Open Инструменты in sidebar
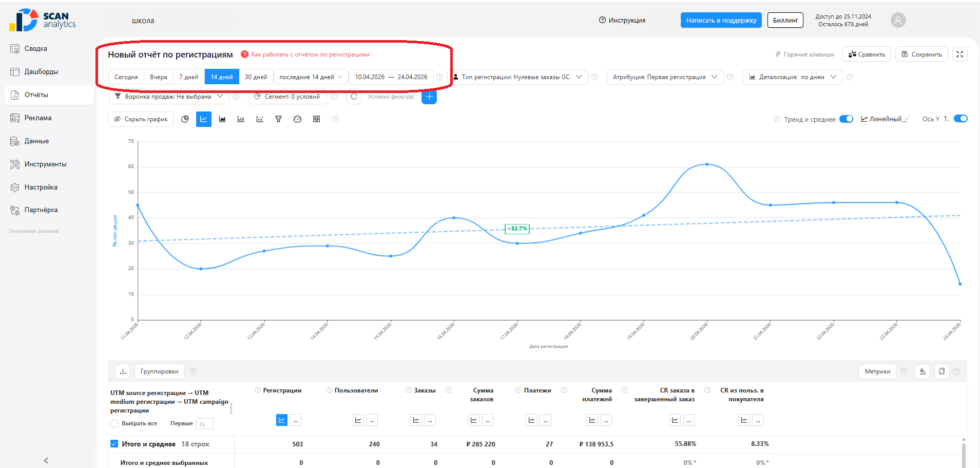 (x=49, y=164)
